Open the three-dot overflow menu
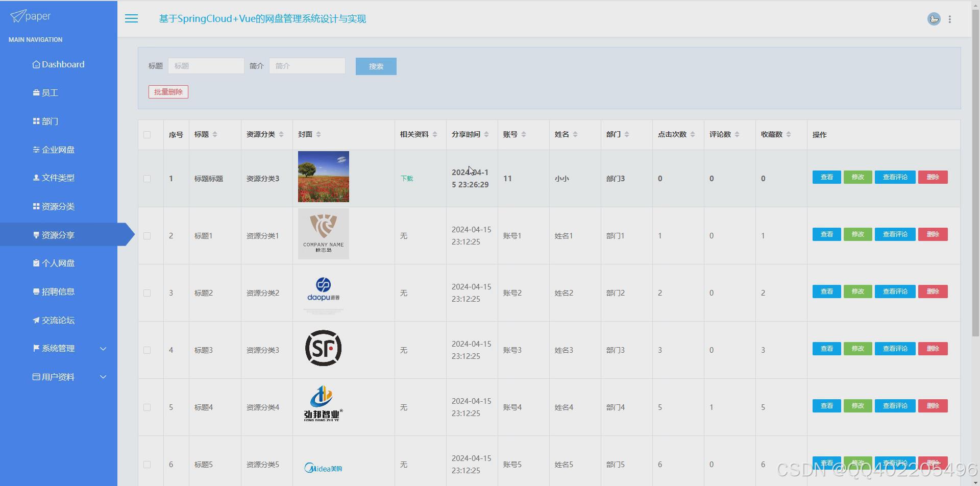Viewport: 980px width, 486px height. 950,19
